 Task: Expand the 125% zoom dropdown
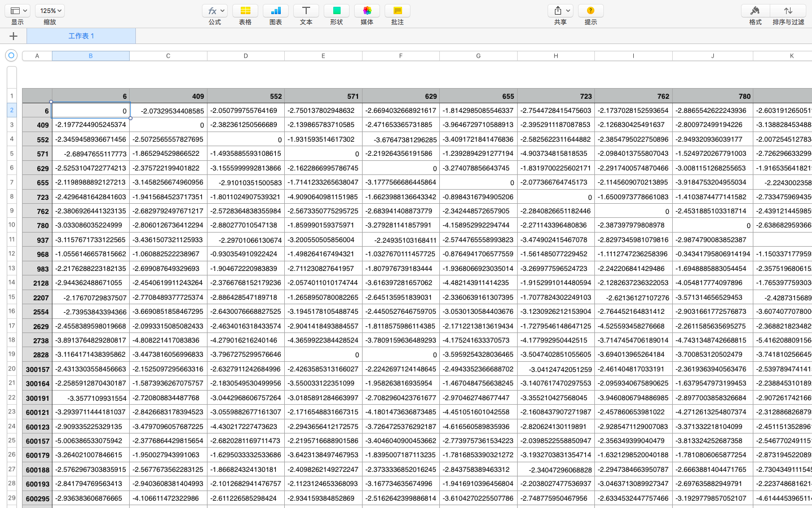tap(50, 11)
